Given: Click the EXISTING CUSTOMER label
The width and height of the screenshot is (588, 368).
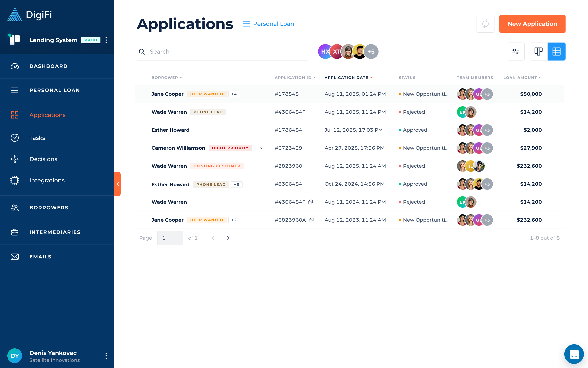Looking at the screenshot, I should coord(217,166).
